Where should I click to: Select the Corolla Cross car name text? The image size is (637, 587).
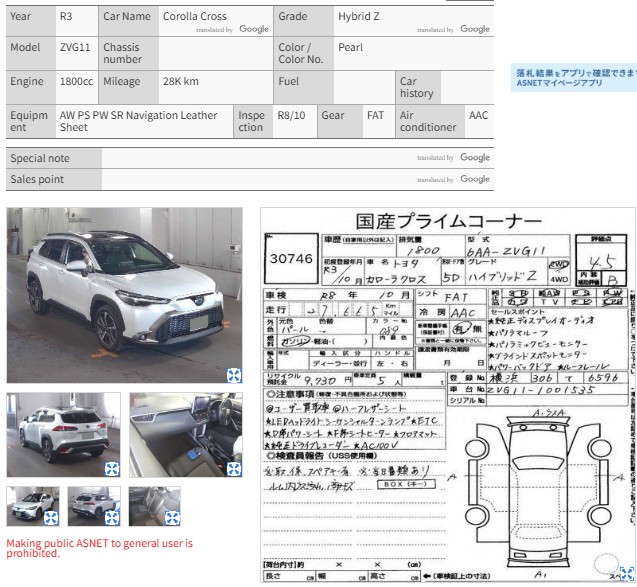pyautogui.click(x=195, y=16)
